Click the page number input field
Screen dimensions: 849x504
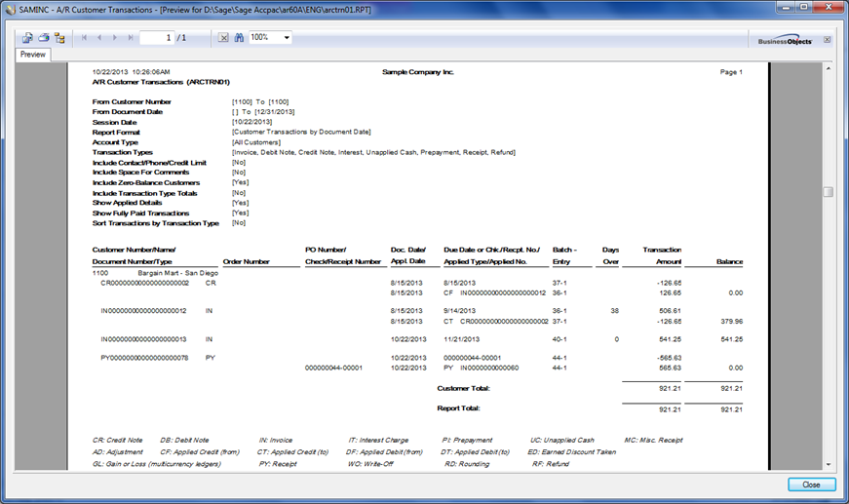point(157,38)
